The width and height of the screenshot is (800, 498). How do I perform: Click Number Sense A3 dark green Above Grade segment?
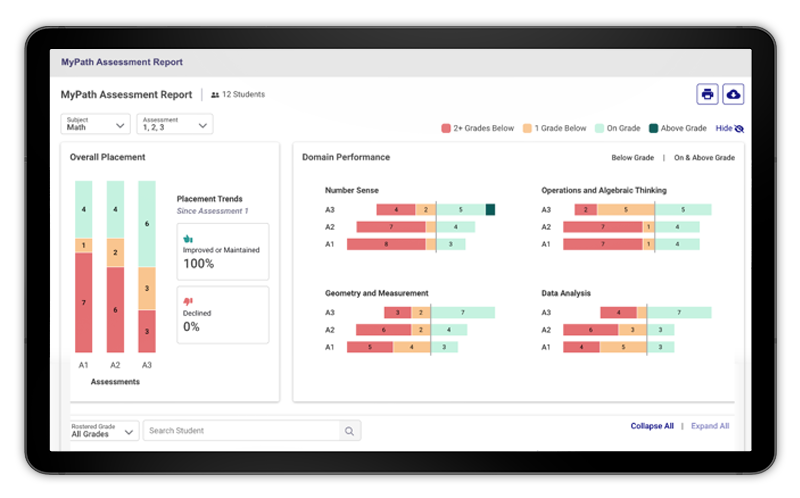tap(490, 210)
